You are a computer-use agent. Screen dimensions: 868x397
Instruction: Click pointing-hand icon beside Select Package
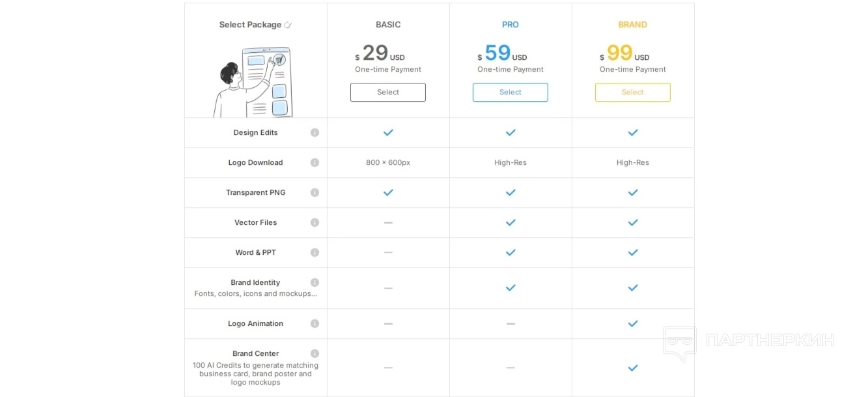tap(288, 25)
